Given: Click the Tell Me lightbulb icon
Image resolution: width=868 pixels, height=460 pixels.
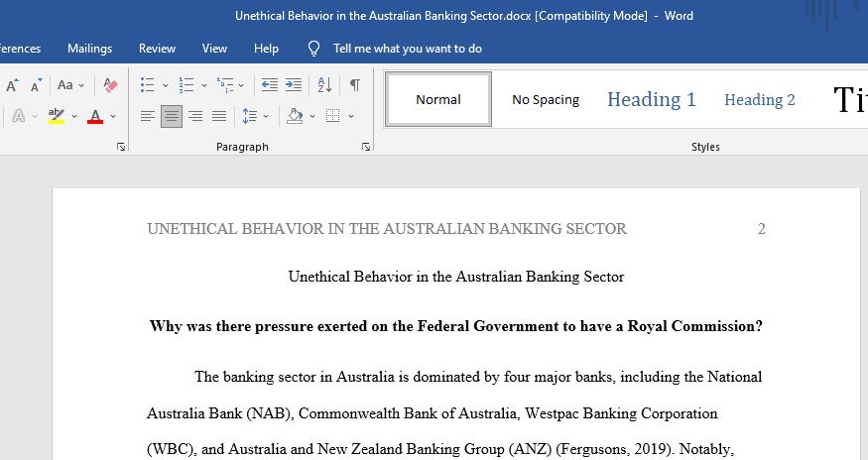Looking at the screenshot, I should 313,49.
